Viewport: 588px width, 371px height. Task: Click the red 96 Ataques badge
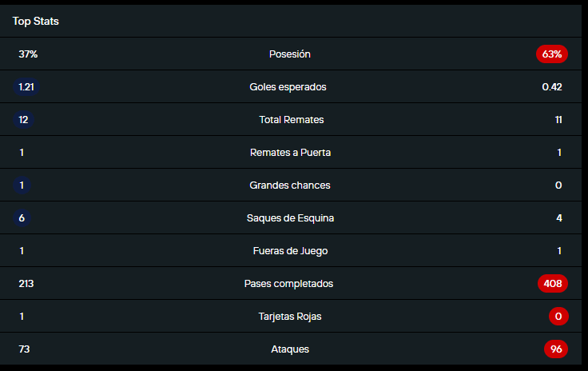point(556,349)
